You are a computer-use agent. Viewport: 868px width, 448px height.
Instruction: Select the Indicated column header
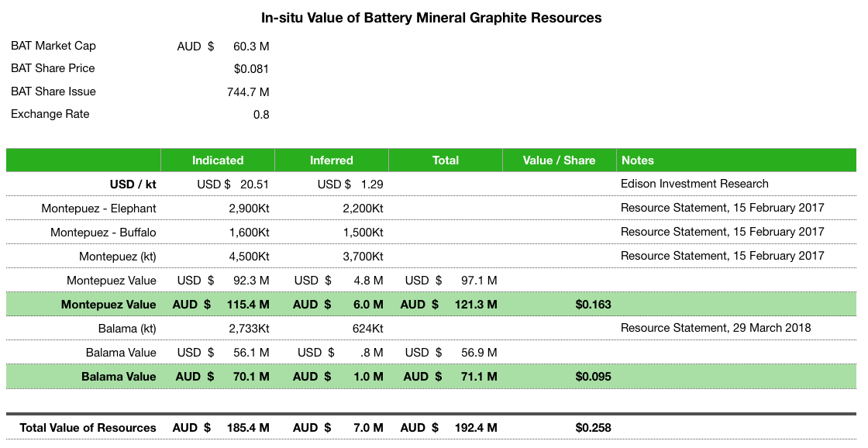pyautogui.click(x=218, y=160)
